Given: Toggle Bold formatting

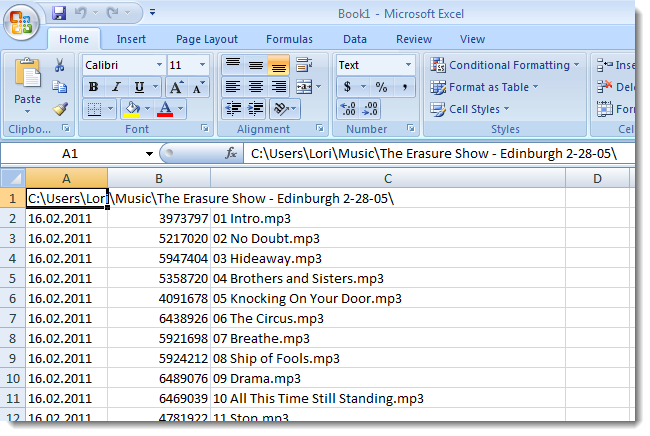Looking at the screenshot, I should (x=94, y=87).
